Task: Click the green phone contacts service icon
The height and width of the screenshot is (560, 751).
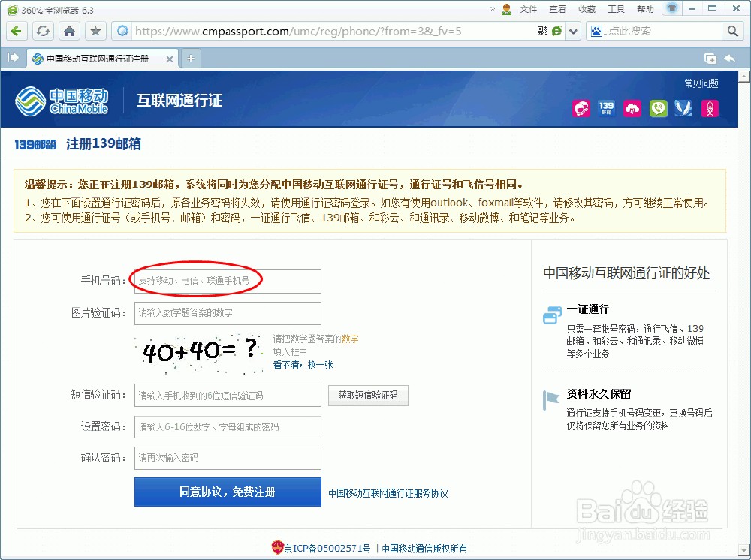Action: 658,108
